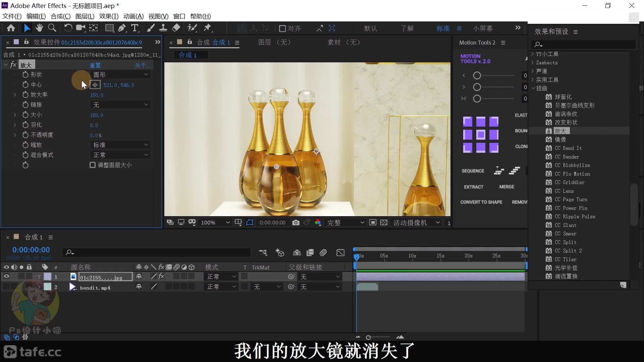
Task: Click the lavender label color of layer 1
Action: [x=48, y=277]
